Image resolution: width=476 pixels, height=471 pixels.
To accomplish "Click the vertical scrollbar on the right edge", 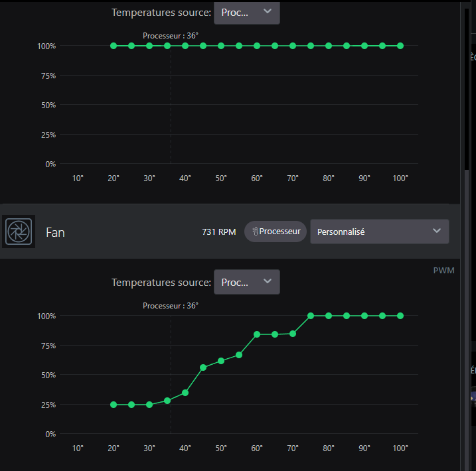I will pos(467,90).
